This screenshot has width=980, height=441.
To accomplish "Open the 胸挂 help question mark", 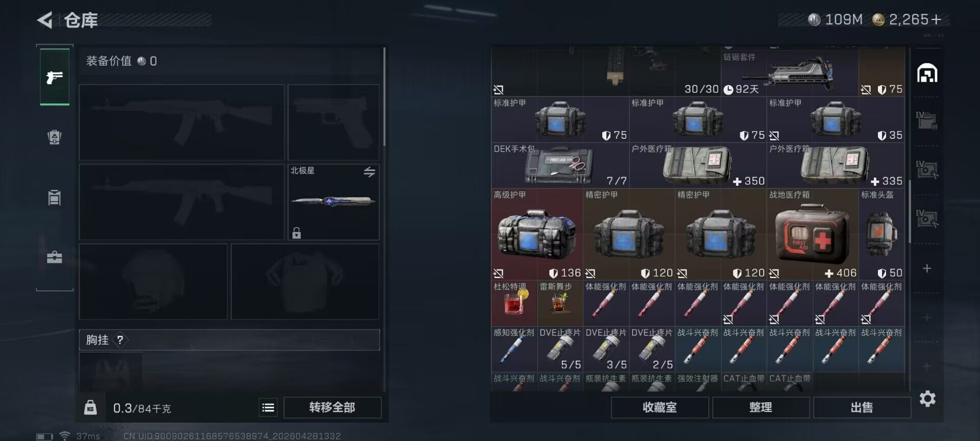I will pyautogui.click(x=120, y=340).
